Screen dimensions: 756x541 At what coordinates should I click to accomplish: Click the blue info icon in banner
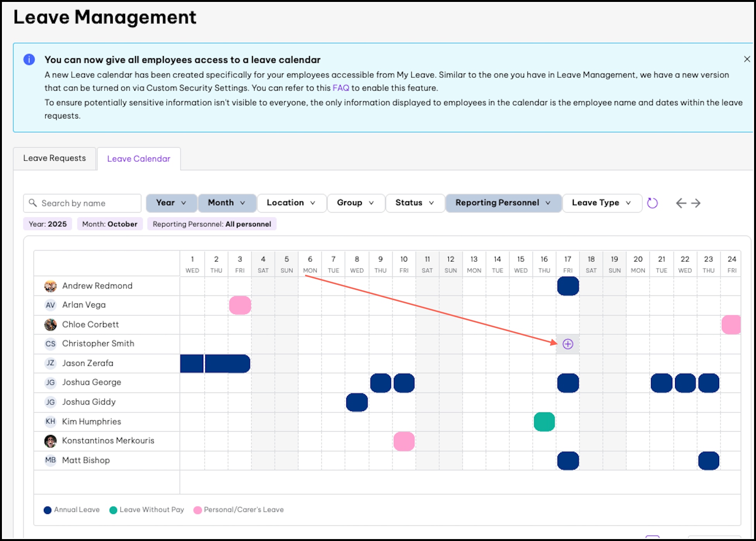pos(29,60)
